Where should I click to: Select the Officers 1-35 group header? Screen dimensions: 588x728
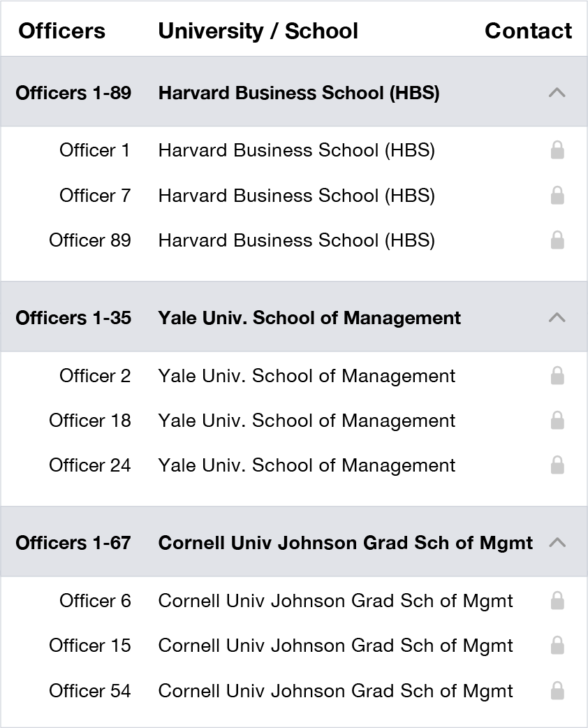coord(294,316)
